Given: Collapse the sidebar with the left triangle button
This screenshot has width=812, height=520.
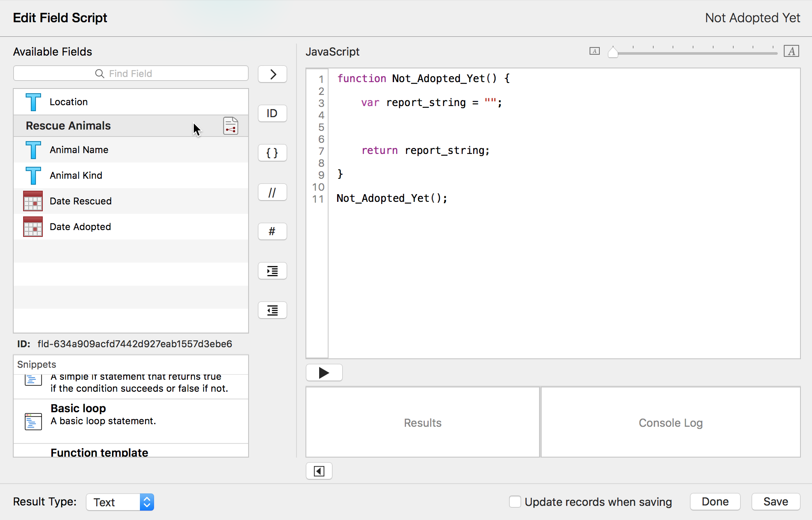Looking at the screenshot, I should (319, 471).
